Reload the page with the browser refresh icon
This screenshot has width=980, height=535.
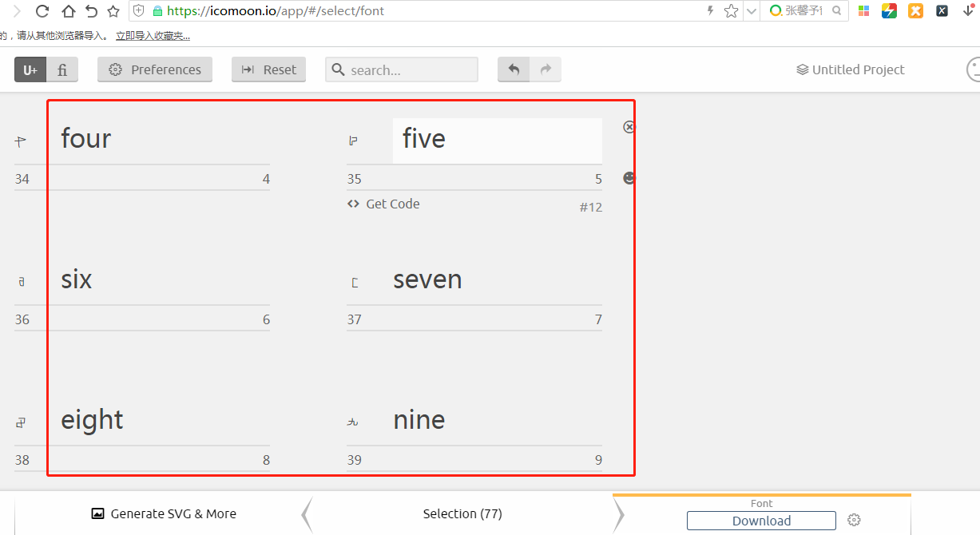42,11
